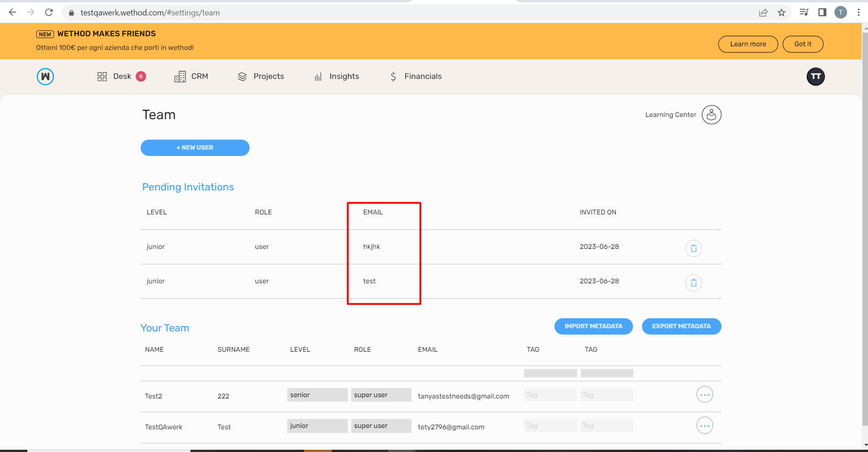
Task: View site information lock icon
Action: click(x=71, y=13)
